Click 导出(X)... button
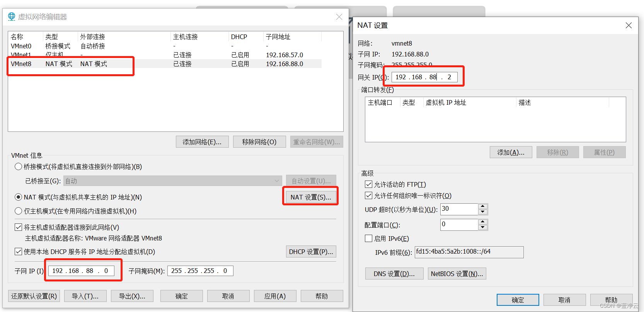The width and height of the screenshot is (644, 312). point(132,296)
